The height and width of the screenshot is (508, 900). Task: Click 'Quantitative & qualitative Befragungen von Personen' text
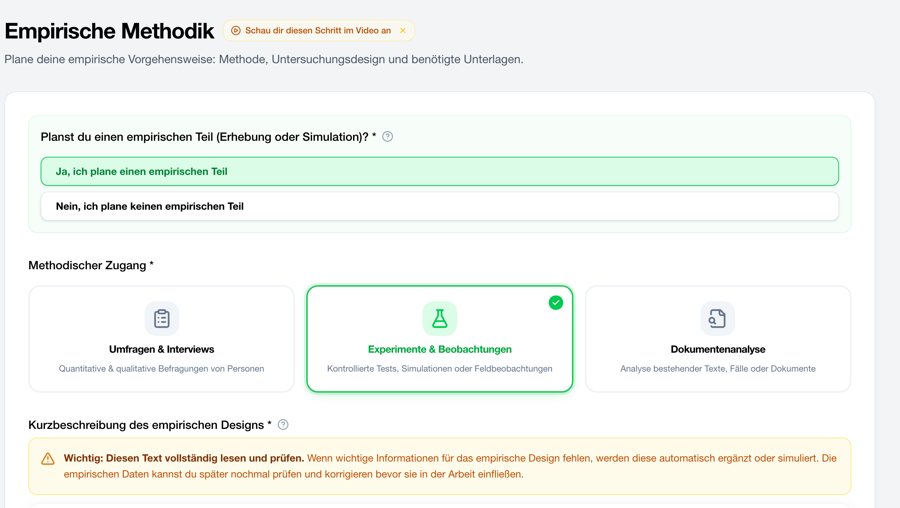click(x=161, y=369)
